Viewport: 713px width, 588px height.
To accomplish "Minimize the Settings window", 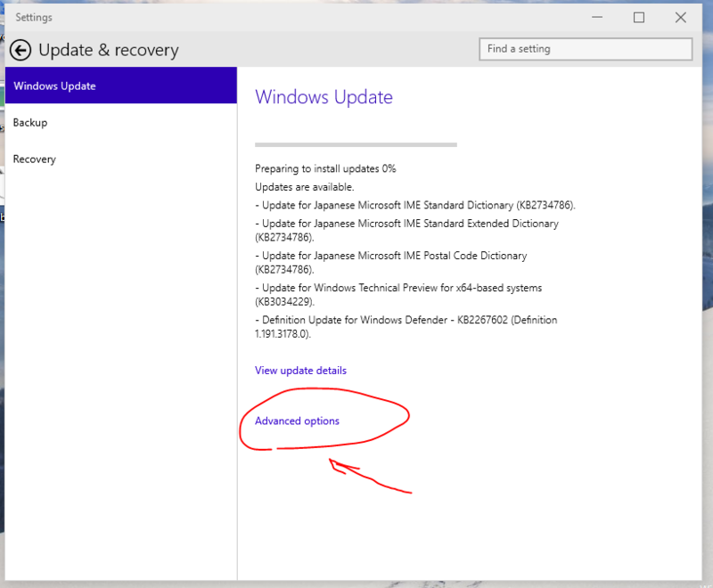I will (597, 18).
